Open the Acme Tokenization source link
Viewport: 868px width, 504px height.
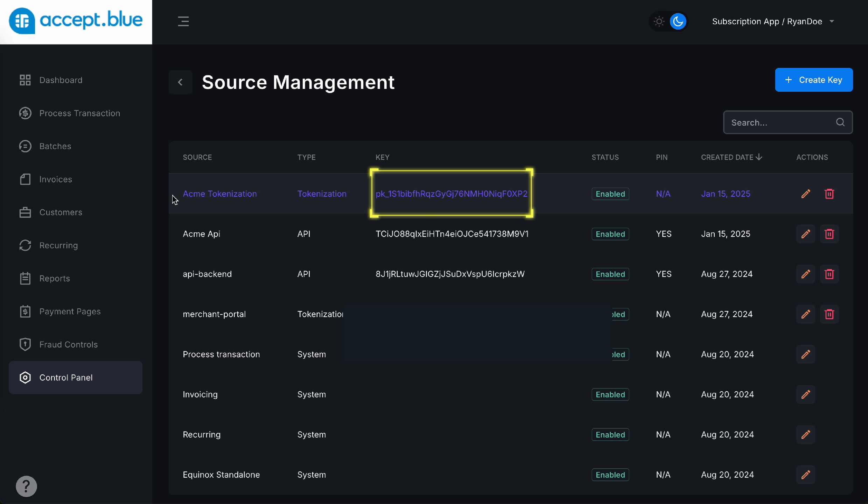pos(219,194)
